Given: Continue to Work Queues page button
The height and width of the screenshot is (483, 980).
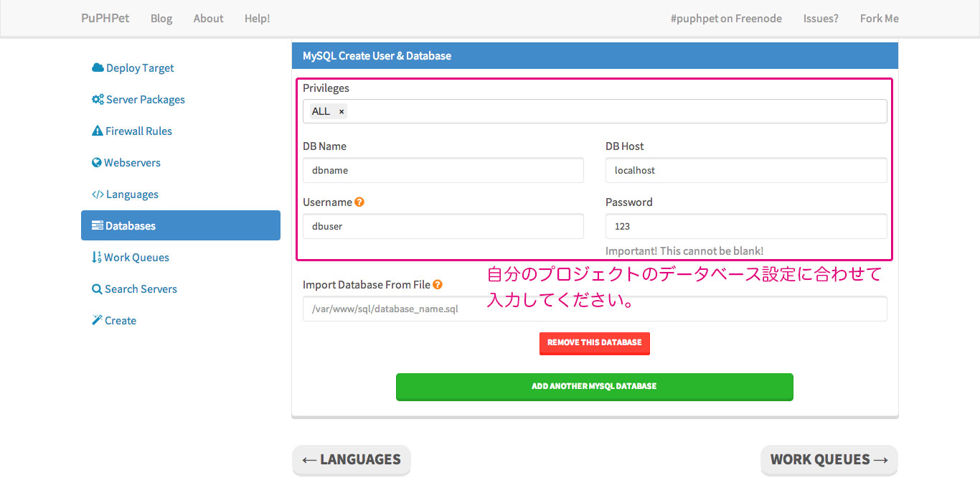Looking at the screenshot, I should tap(829, 460).
